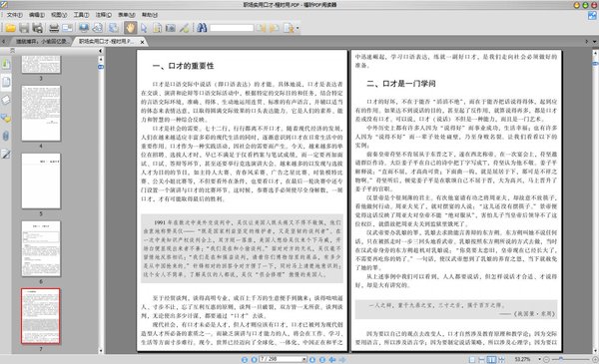Open the page number dropdown at bottom
The width and height of the screenshot is (599, 364).
(304, 359)
